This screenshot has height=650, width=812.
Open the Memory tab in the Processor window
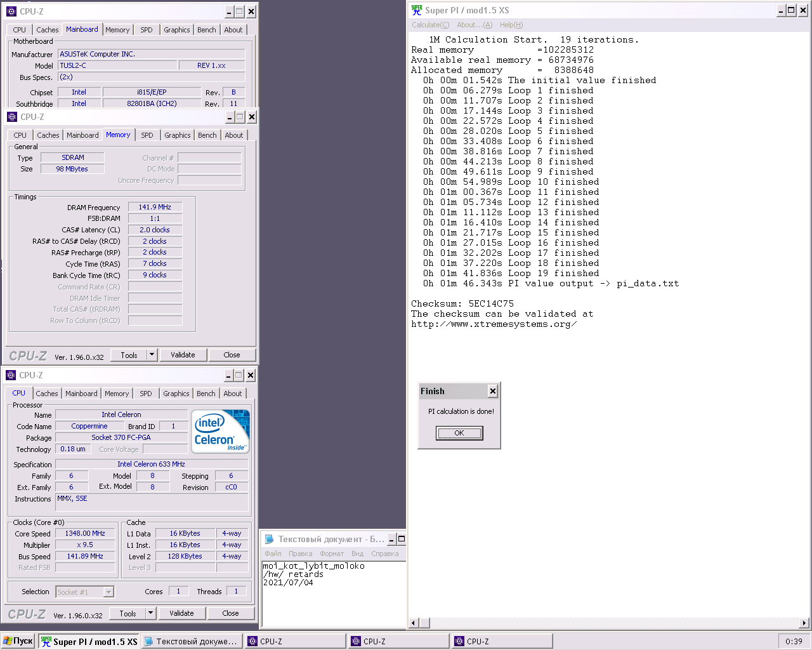tap(117, 394)
